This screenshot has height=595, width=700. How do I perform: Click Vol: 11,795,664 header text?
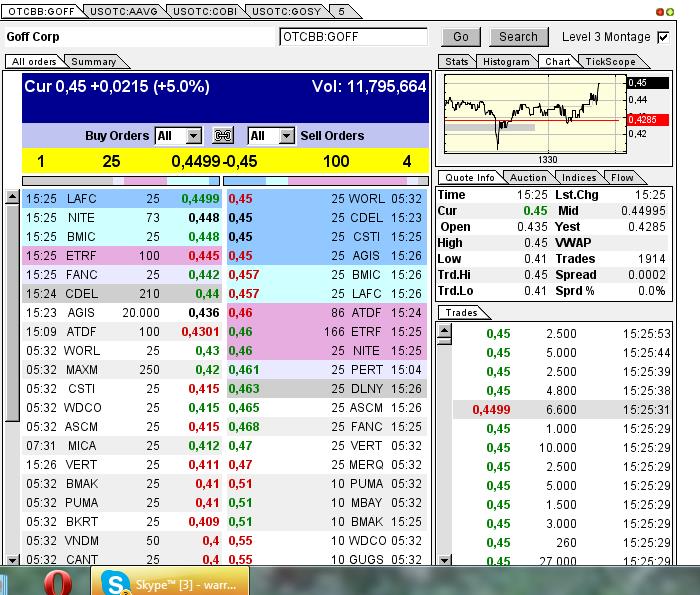[x=369, y=86]
